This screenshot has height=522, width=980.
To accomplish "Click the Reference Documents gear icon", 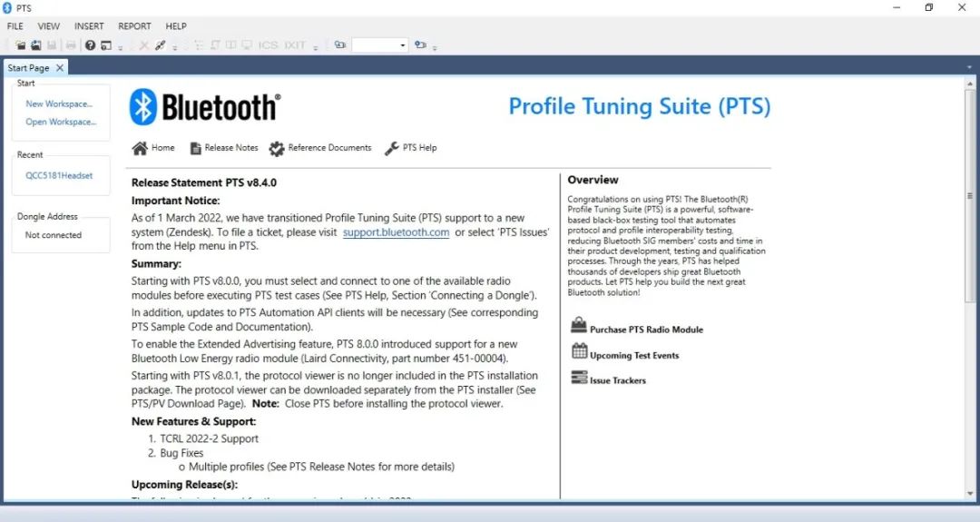I will point(276,148).
